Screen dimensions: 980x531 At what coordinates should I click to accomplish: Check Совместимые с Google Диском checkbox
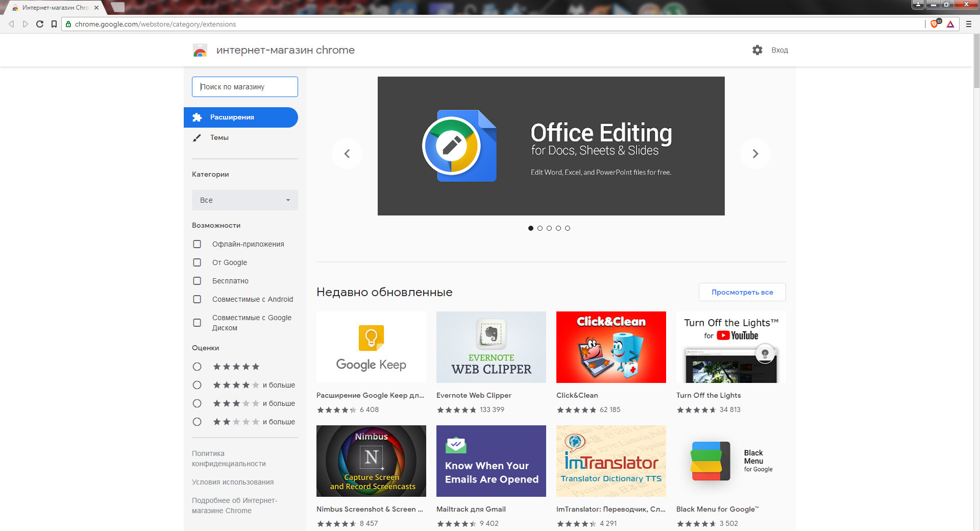click(197, 323)
